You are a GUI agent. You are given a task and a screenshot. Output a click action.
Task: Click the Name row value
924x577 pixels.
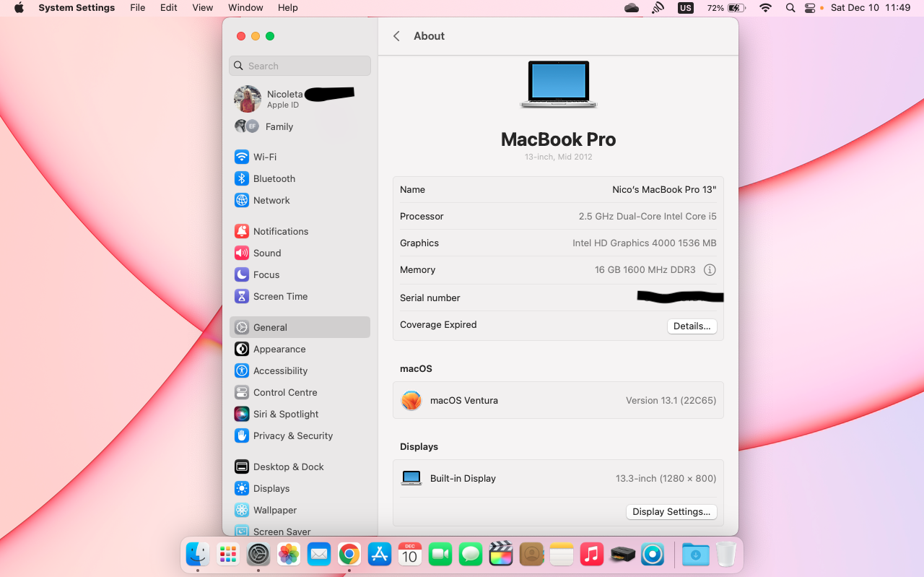pos(664,189)
